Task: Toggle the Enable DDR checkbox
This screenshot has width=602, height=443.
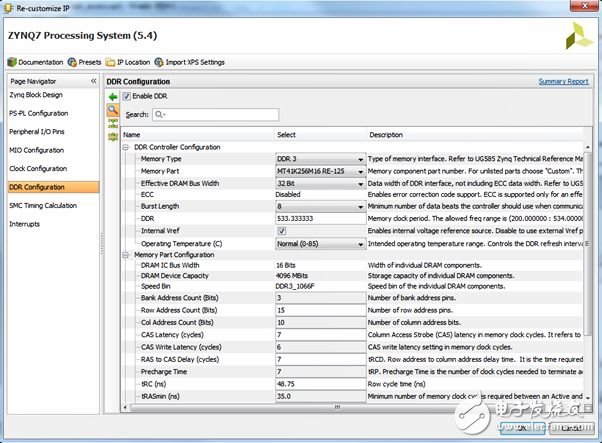Action: [127, 96]
